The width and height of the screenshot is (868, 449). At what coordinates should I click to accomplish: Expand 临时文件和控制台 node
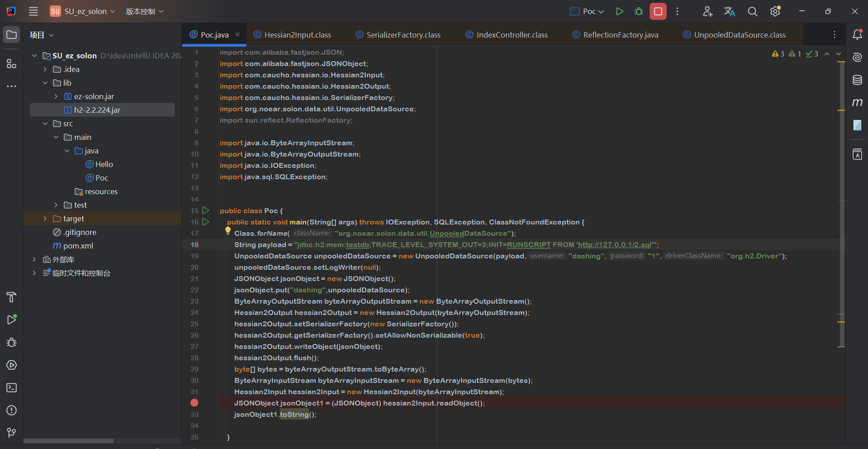34,273
